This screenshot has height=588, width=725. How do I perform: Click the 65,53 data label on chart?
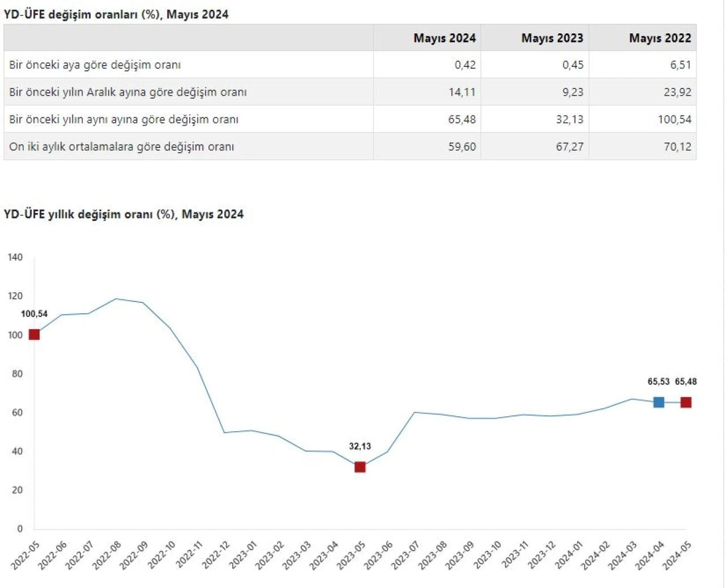click(x=658, y=382)
